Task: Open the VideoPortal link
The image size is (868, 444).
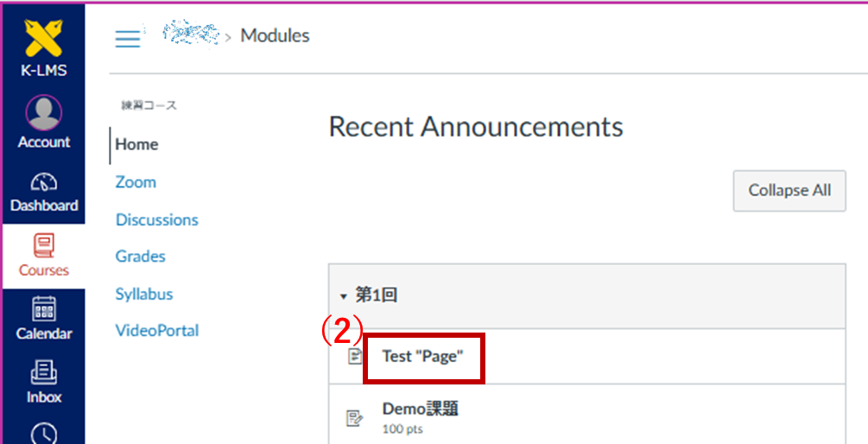Action: (x=156, y=331)
